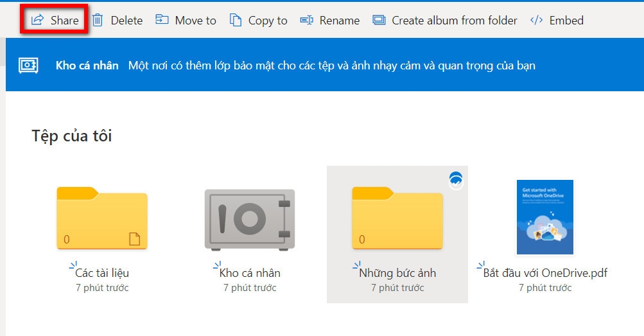
Task: Click the Delete label in the toolbar
Action: pyautogui.click(x=126, y=20)
